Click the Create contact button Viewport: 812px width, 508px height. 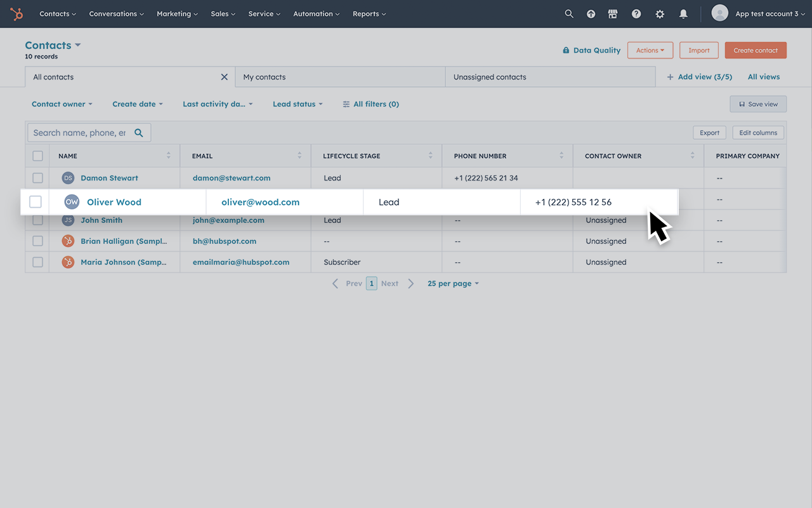[x=756, y=50]
